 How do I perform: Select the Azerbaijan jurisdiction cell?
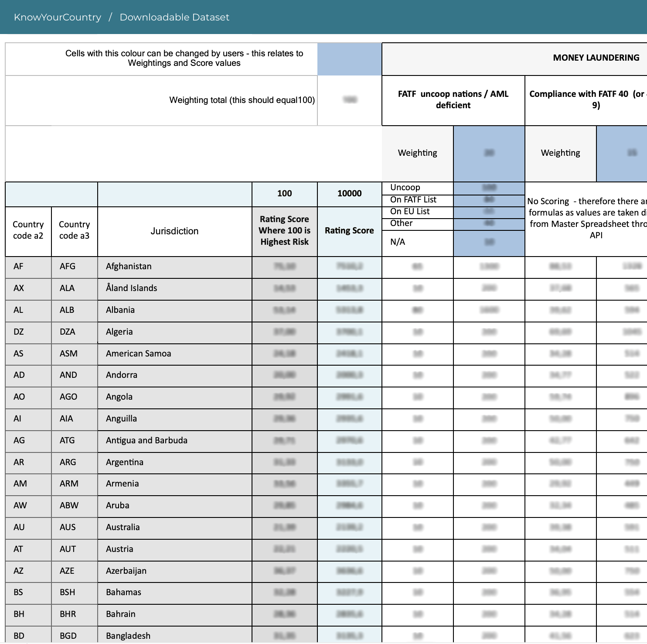175,572
